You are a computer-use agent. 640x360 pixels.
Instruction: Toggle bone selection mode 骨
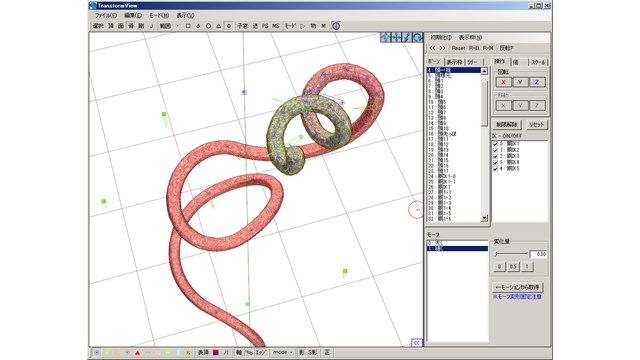point(131,26)
